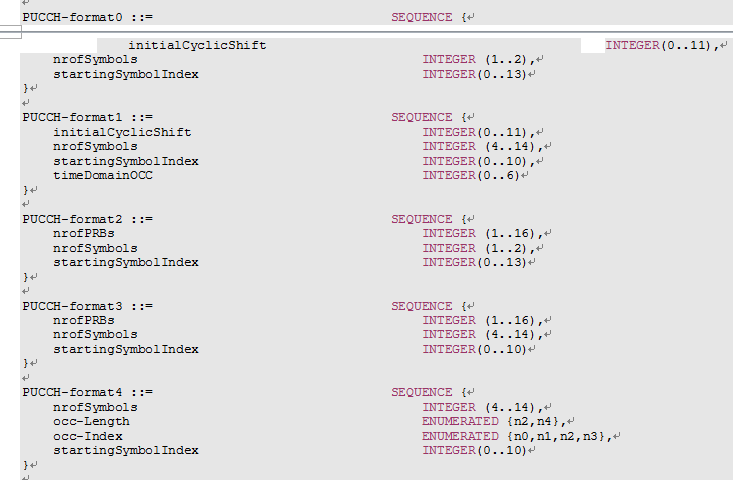
Task: Click the PUCCH-format4 definition name
Action: [x=76, y=392]
